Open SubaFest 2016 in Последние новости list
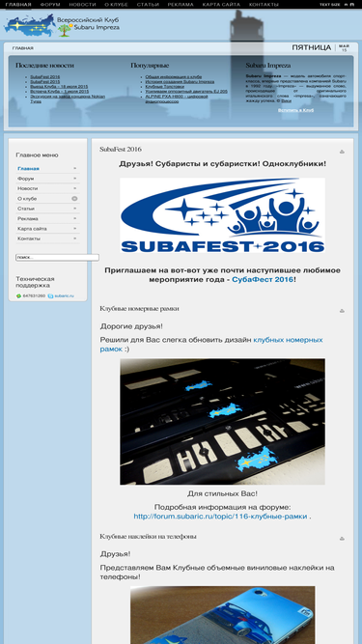This screenshot has height=644, width=362. 45,77
